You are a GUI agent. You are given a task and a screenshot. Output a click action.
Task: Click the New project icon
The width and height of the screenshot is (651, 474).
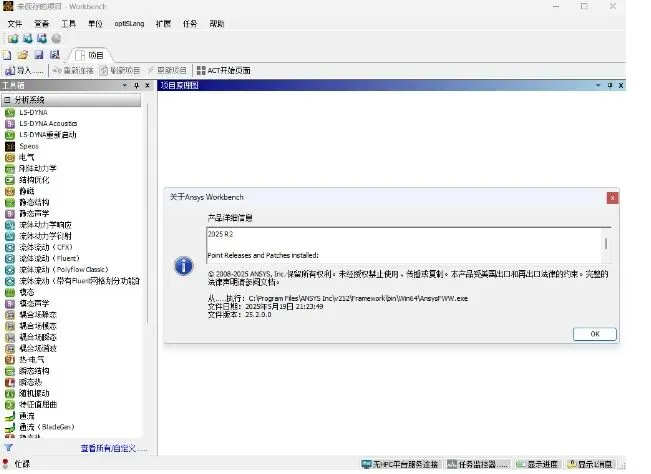[7, 55]
